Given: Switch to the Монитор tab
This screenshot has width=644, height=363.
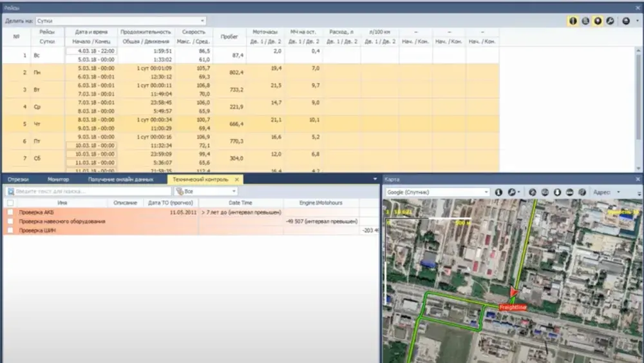Looking at the screenshot, I should [59, 179].
